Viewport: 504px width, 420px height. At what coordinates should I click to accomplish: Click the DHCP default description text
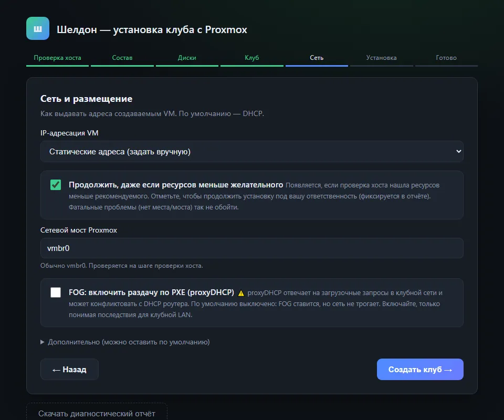click(x=152, y=113)
